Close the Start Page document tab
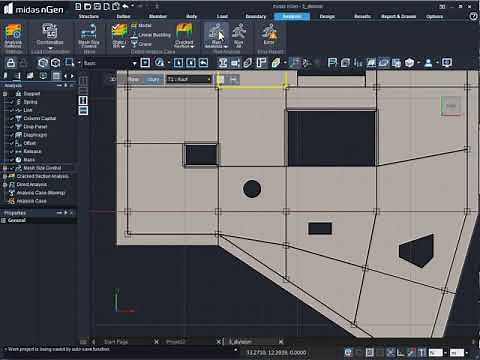 [x=156, y=342]
